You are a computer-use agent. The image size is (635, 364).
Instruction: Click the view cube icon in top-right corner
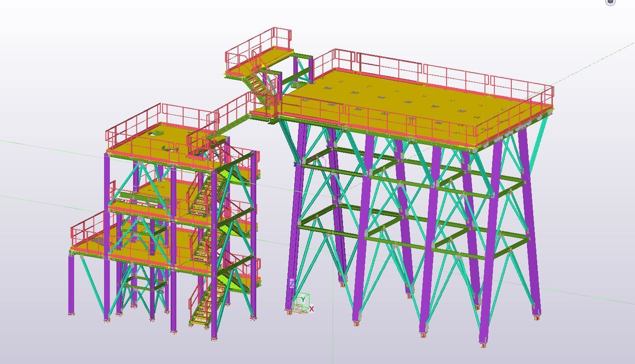click(x=610, y=2)
